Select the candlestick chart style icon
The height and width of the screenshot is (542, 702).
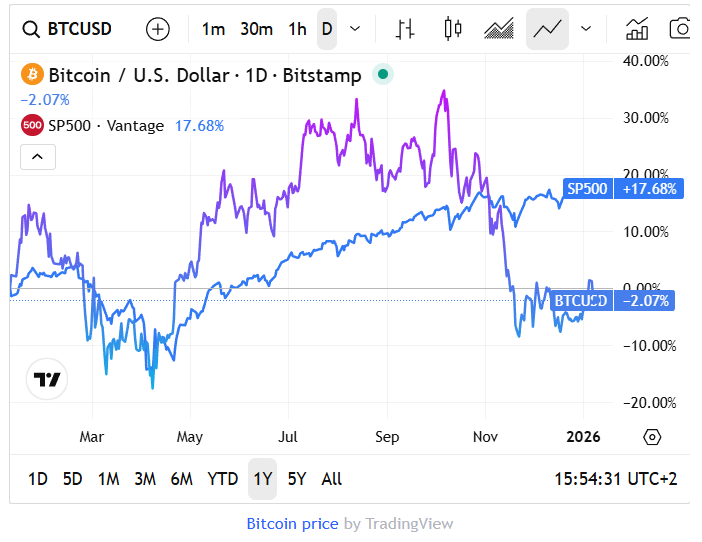pyautogui.click(x=453, y=29)
